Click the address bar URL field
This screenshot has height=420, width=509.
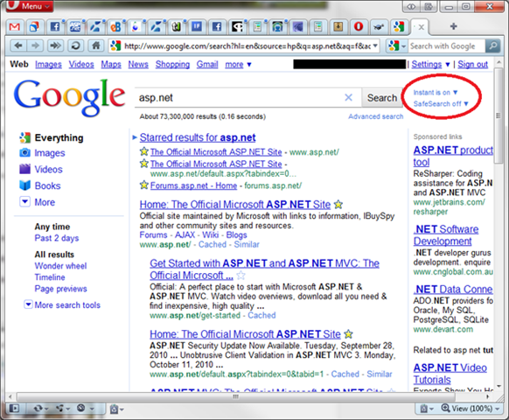pyautogui.click(x=244, y=45)
